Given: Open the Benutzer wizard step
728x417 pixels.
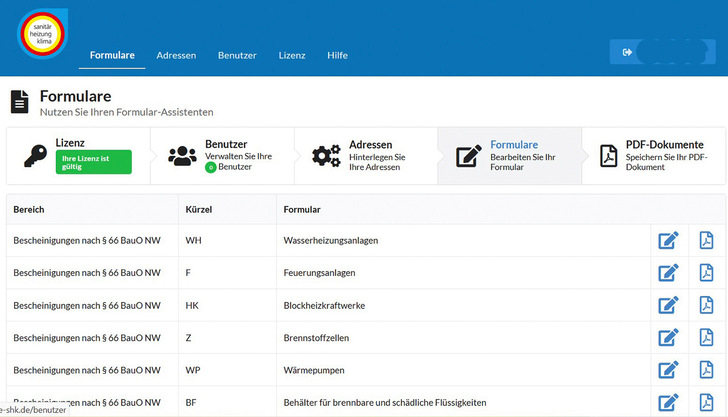Looking at the screenshot, I should pos(222,156).
